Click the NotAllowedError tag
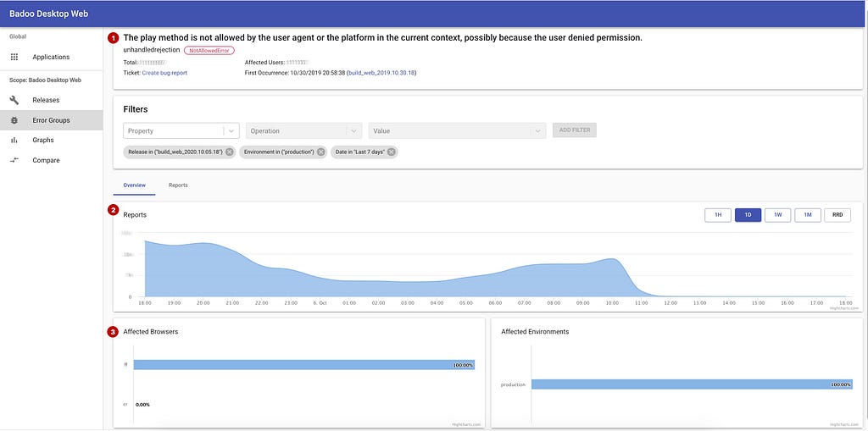Screen dimensions: 868x431 click(209, 50)
